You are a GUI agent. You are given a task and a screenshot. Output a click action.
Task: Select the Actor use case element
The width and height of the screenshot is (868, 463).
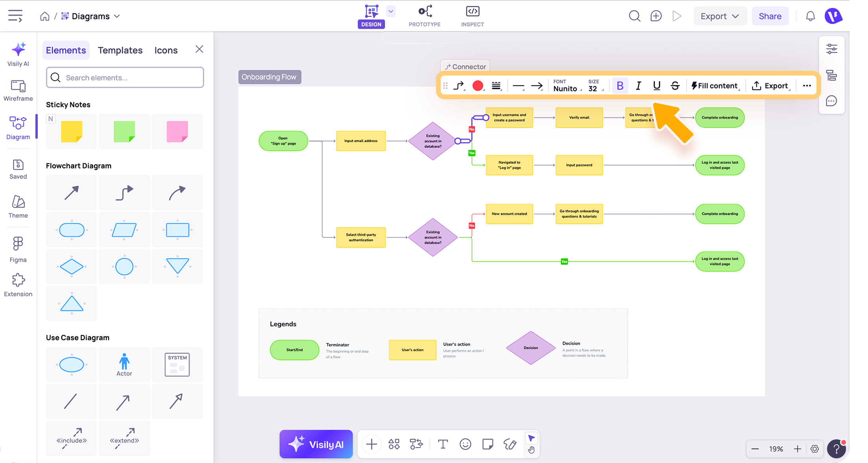[124, 365]
